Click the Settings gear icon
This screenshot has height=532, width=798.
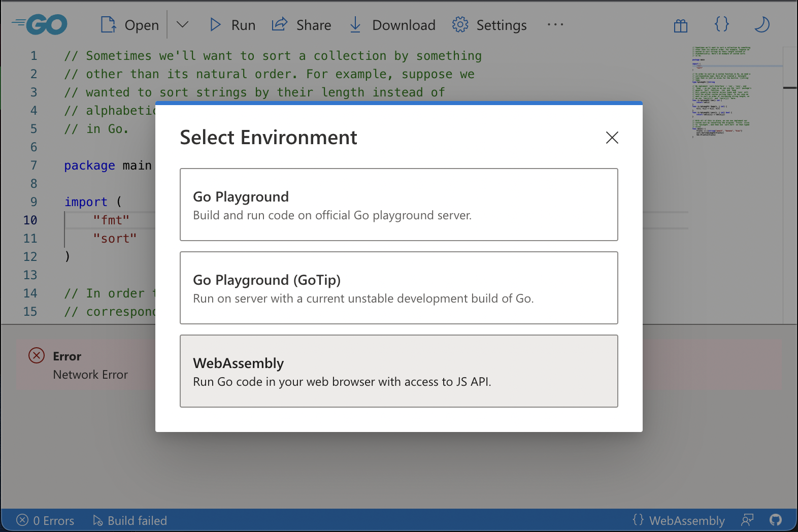460,24
